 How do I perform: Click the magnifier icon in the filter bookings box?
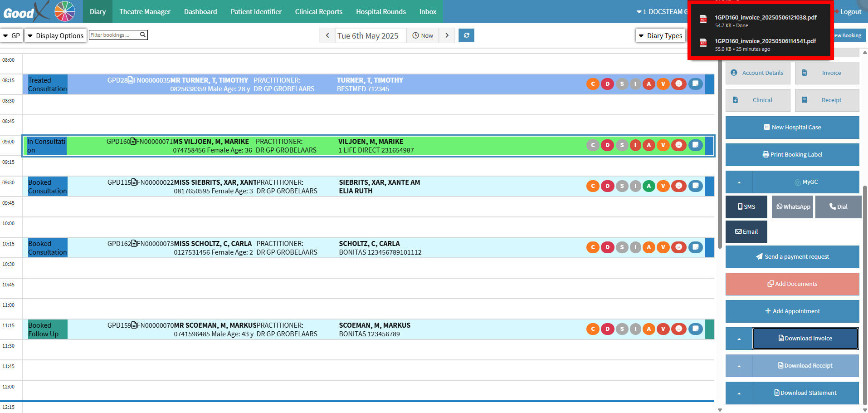pos(143,34)
